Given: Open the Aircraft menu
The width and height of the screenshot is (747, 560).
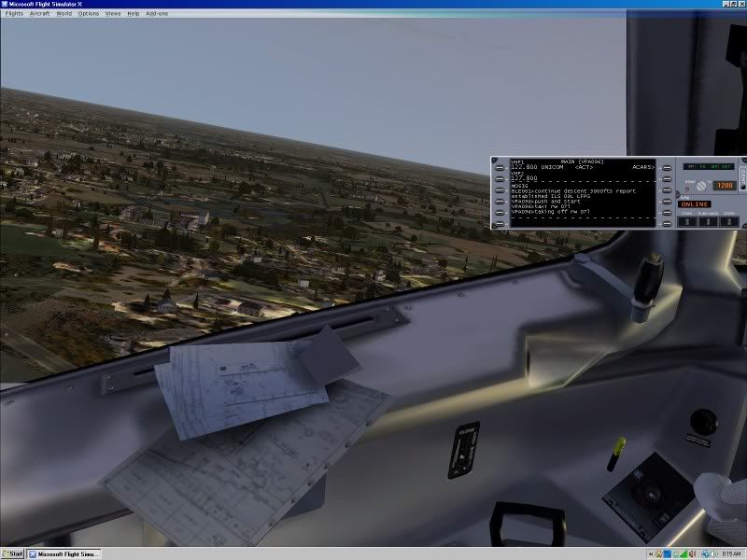Looking at the screenshot, I should point(39,14).
